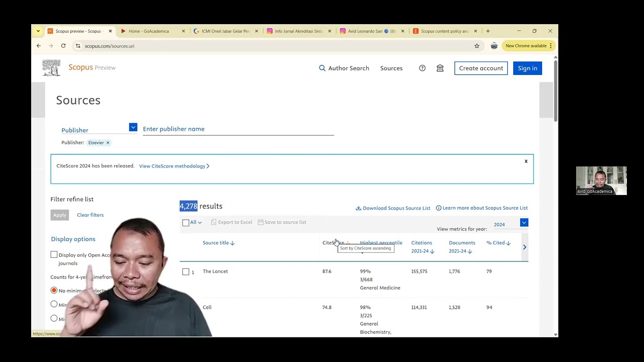Image resolution: width=644 pixels, height=362 pixels.
Task: Click The Lancet CiteScore value 87.6
Action: 327,271
